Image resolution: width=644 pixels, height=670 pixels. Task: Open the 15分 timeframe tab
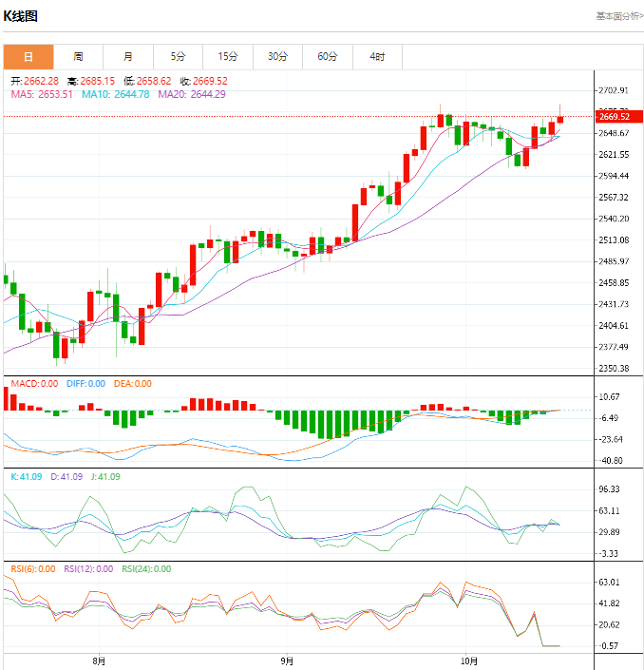point(228,57)
